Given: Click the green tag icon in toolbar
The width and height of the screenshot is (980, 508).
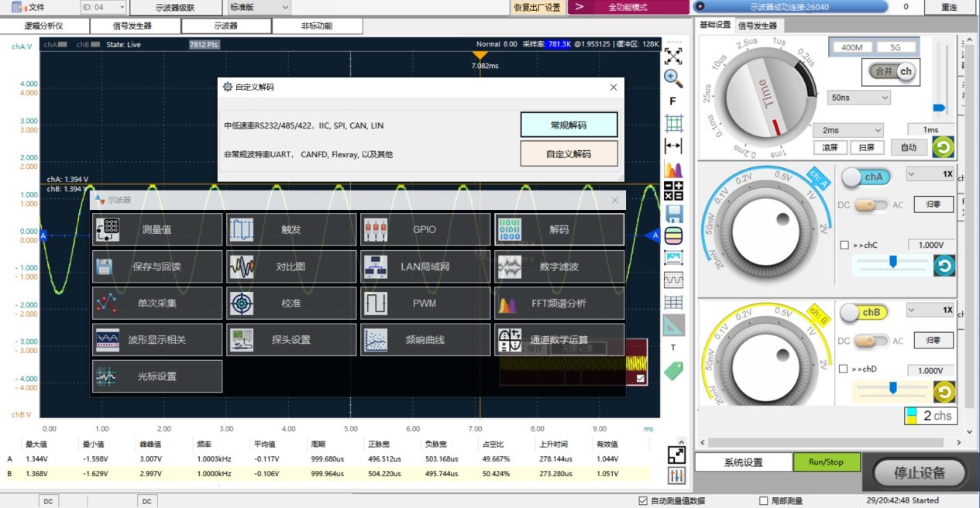Looking at the screenshot, I should (674, 370).
